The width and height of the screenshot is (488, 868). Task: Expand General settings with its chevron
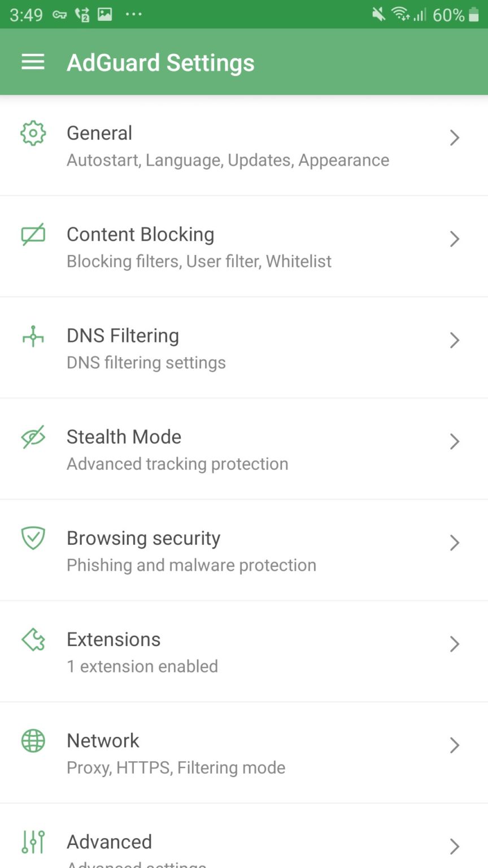[x=454, y=138]
